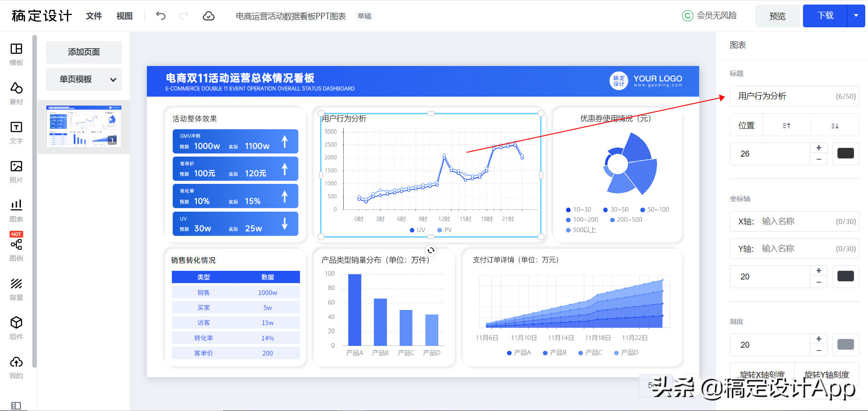This screenshot has width=868, height=411.
Task: Click the 转化率 14% table row
Action: pos(236,338)
